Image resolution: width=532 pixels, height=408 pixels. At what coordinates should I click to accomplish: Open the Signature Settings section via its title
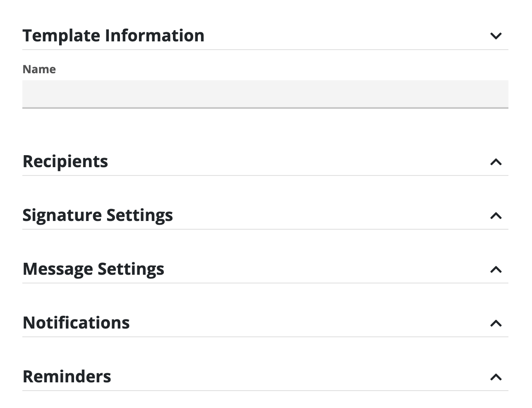pos(98,215)
